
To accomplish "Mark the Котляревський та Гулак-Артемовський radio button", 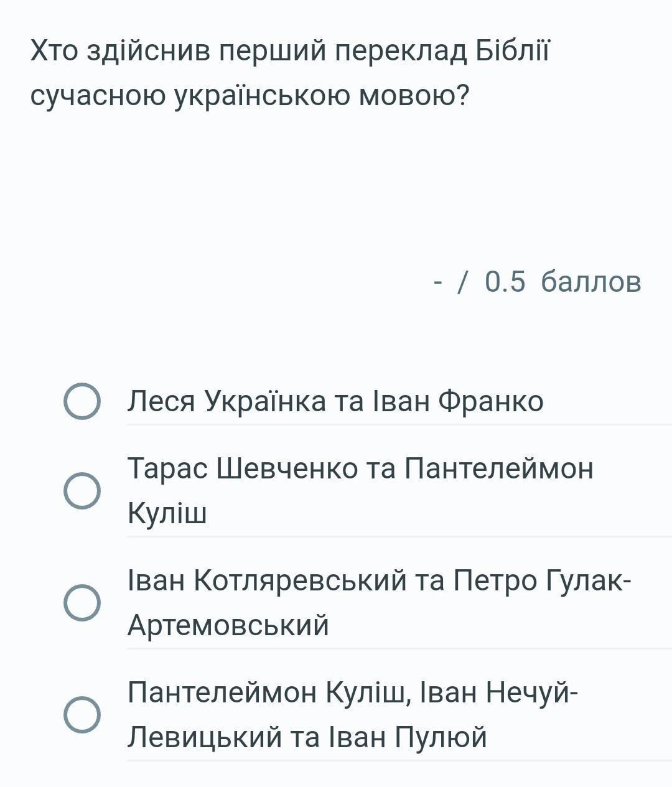I will (82, 602).
